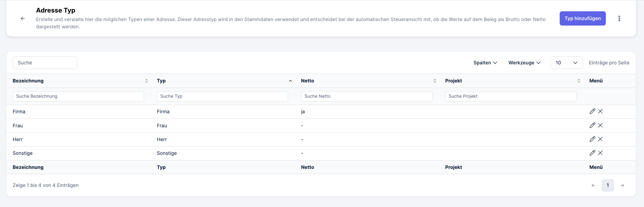644x207 pixels.
Task: Open the three-dot options menu
Action: coord(619,19)
